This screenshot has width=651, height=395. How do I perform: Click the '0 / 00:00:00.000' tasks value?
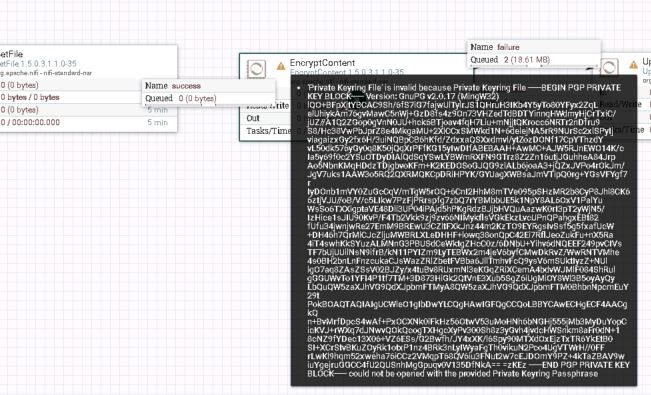click(x=30, y=122)
